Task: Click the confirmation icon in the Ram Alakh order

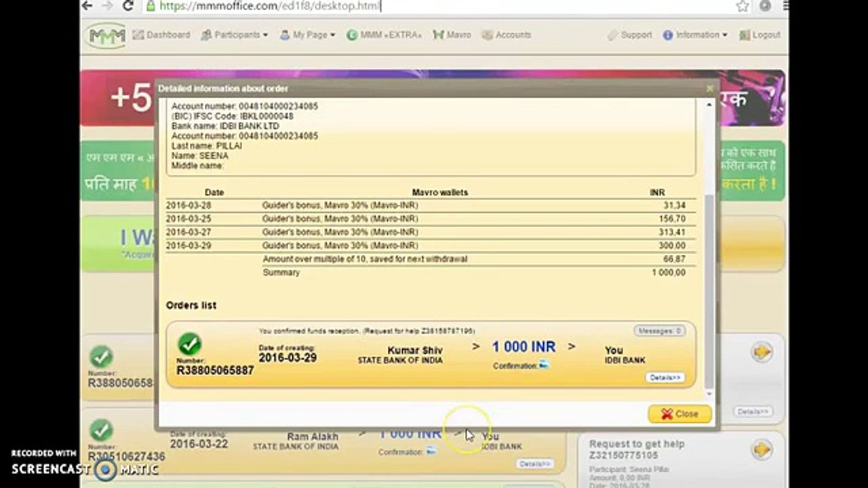Action: (431, 451)
